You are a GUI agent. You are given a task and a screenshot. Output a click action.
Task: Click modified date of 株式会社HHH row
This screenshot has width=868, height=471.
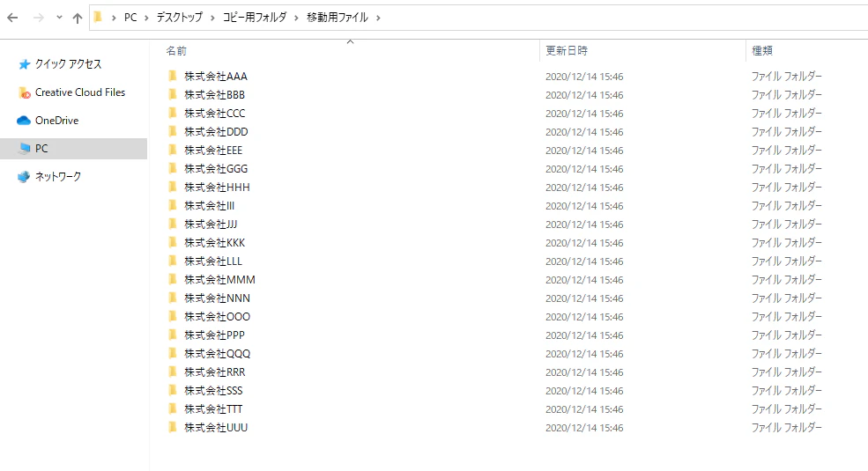coord(584,188)
